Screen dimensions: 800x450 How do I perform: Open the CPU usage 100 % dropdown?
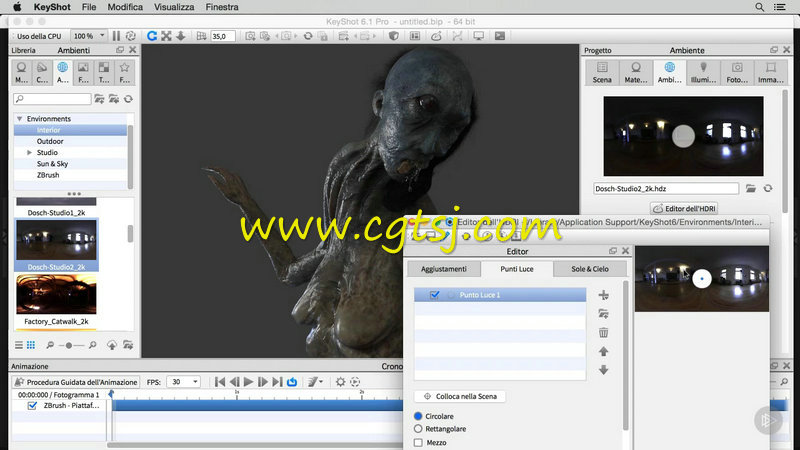[x=88, y=36]
